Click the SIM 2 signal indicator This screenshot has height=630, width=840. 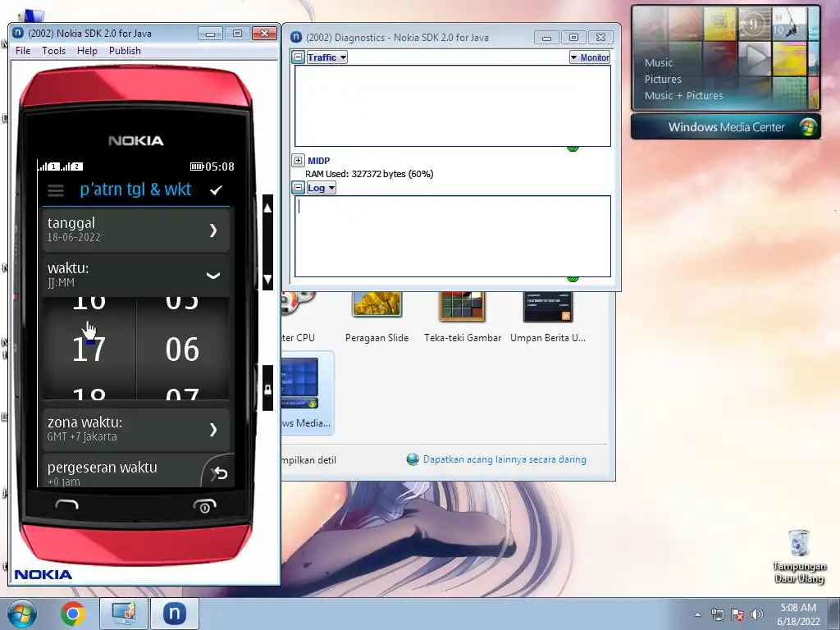72,167
